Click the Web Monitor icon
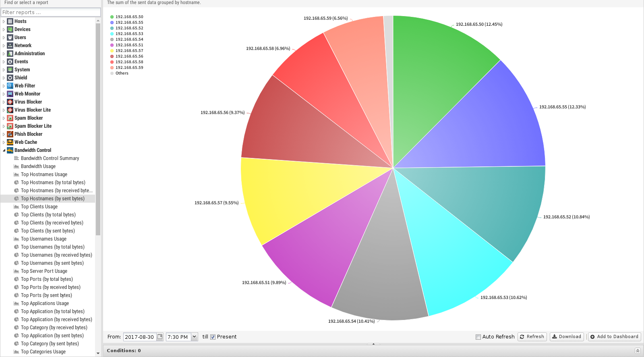 (10, 94)
